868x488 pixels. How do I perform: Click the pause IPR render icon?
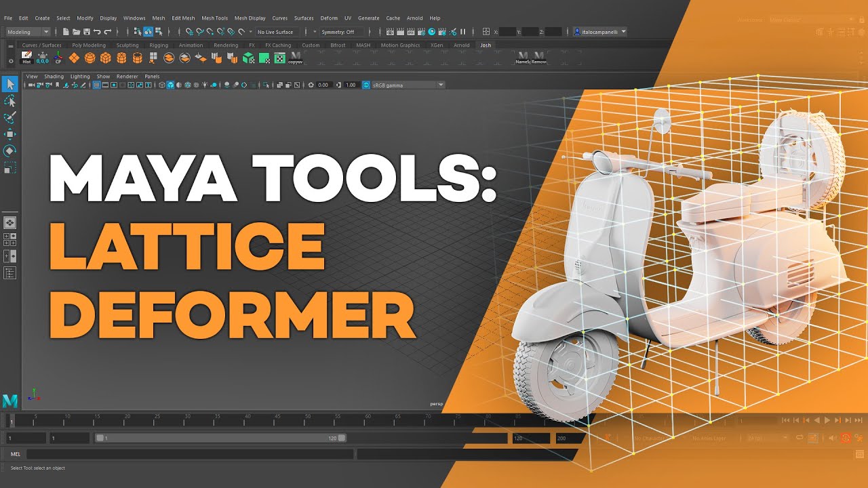tap(463, 32)
